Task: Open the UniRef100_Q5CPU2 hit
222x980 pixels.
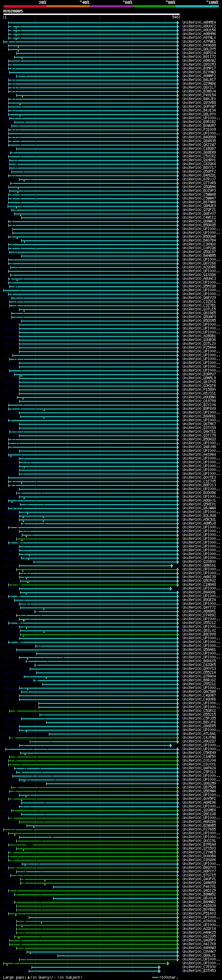Action: [199, 581]
